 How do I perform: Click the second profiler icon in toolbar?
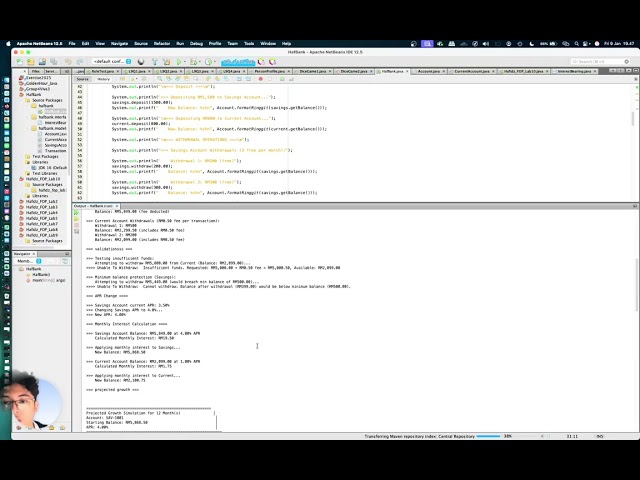tap(272, 62)
